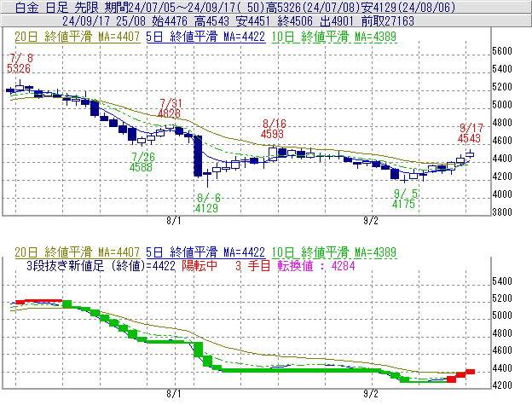Click the 8/16 4593 high annotation
Screen dimensions: 532x405
pyautogui.click(x=273, y=129)
